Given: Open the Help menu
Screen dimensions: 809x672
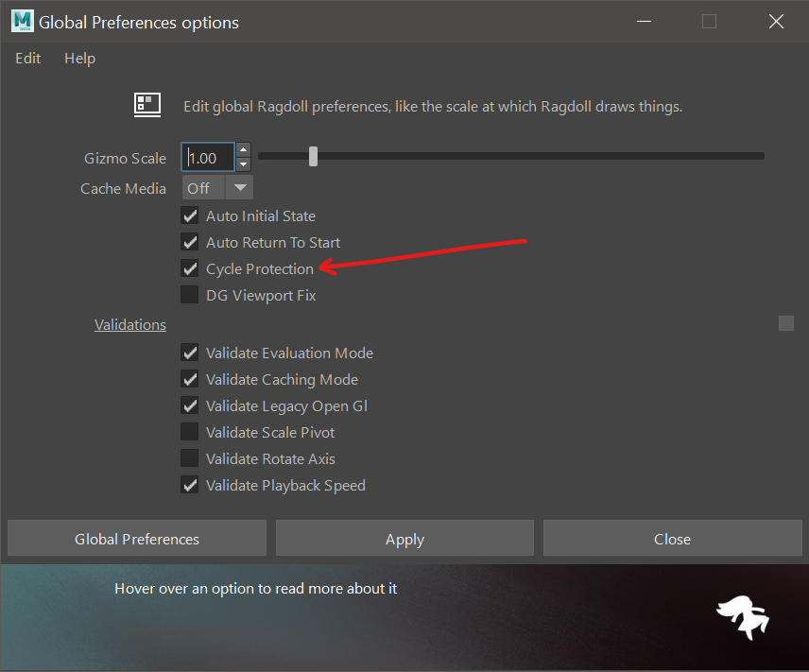Looking at the screenshot, I should click(x=79, y=59).
